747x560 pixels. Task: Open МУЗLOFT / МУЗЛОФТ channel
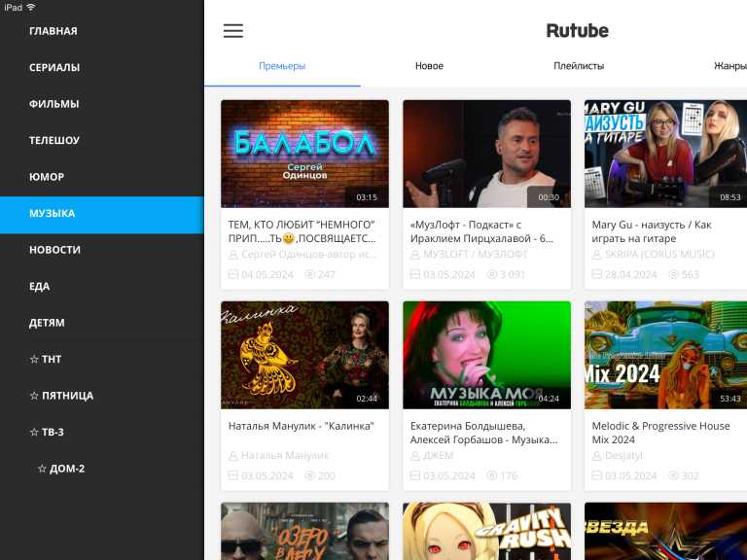[476, 255]
